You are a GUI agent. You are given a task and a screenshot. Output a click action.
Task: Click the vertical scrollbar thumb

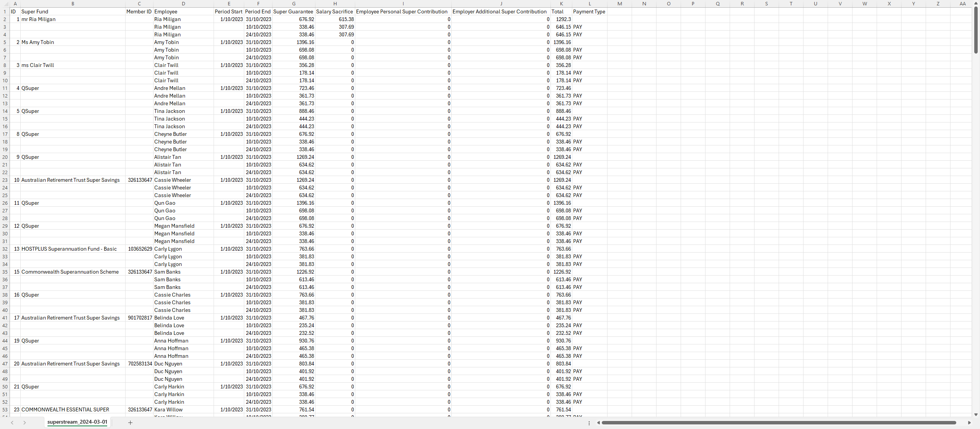[x=976, y=30]
